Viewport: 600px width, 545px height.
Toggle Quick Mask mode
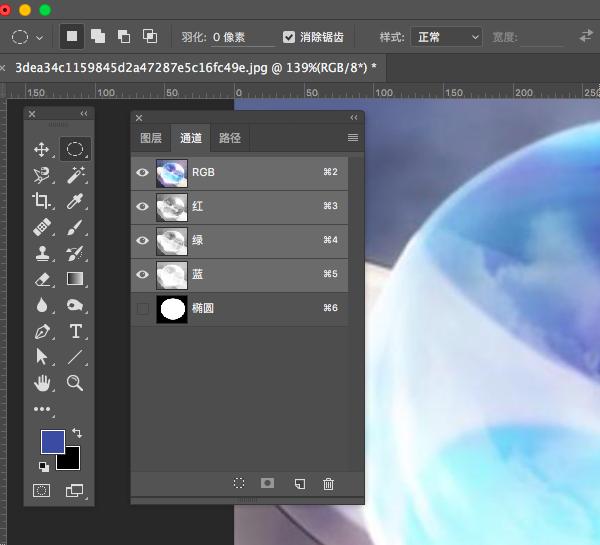pyautogui.click(x=41, y=490)
